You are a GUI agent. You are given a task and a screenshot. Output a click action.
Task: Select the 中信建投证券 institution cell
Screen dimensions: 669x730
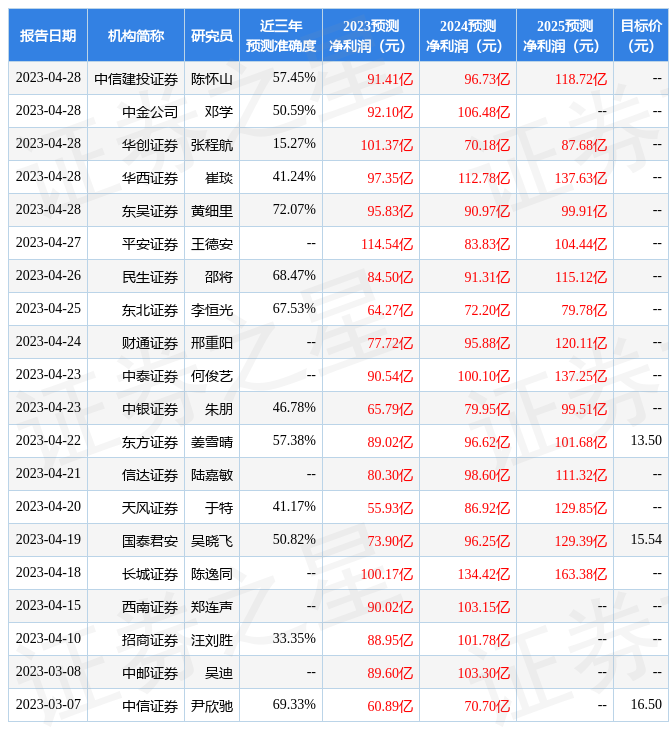click(x=136, y=79)
